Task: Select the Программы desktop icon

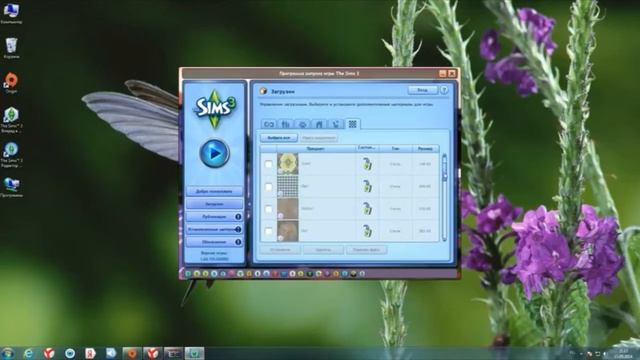Action: [x=11, y=187]
